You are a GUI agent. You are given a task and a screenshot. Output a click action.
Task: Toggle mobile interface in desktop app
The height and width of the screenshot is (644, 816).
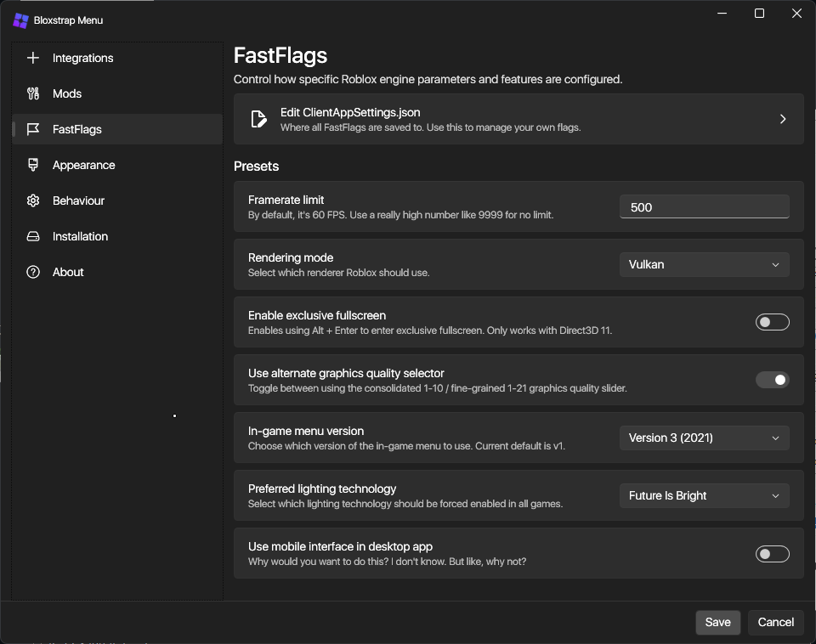tap(773, 553)
